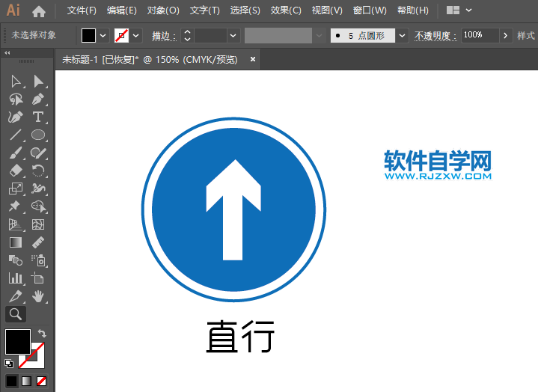Viewport: 538px width, 392px height.
Task: Select the Eraser tool
Action: coord(15,171)
